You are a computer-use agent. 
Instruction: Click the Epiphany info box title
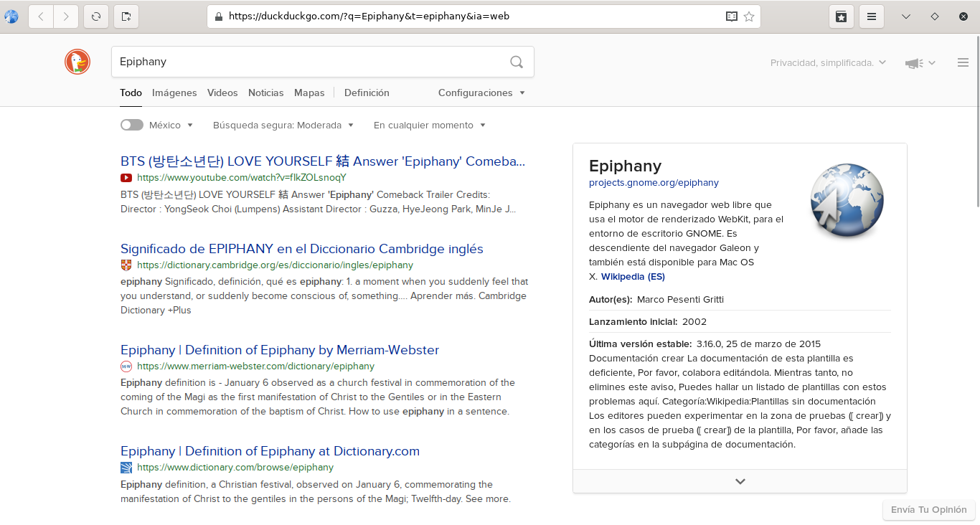click(x=625, y=166)
